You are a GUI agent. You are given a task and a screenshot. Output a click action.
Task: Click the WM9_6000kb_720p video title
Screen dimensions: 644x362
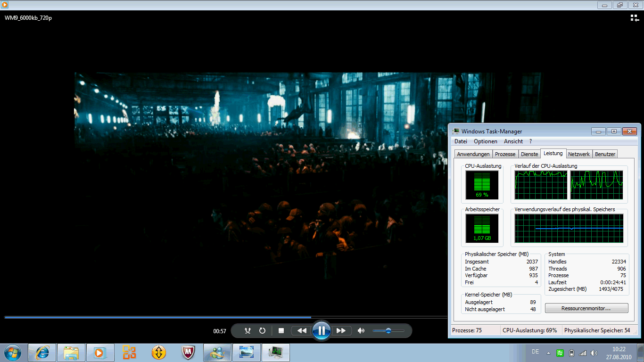click(28, 18)
